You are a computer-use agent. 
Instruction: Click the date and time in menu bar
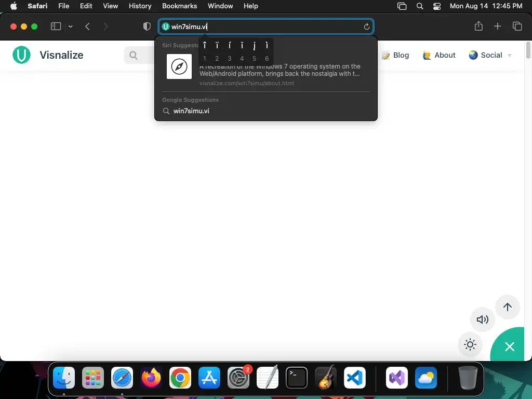click(x=486, y=6)
